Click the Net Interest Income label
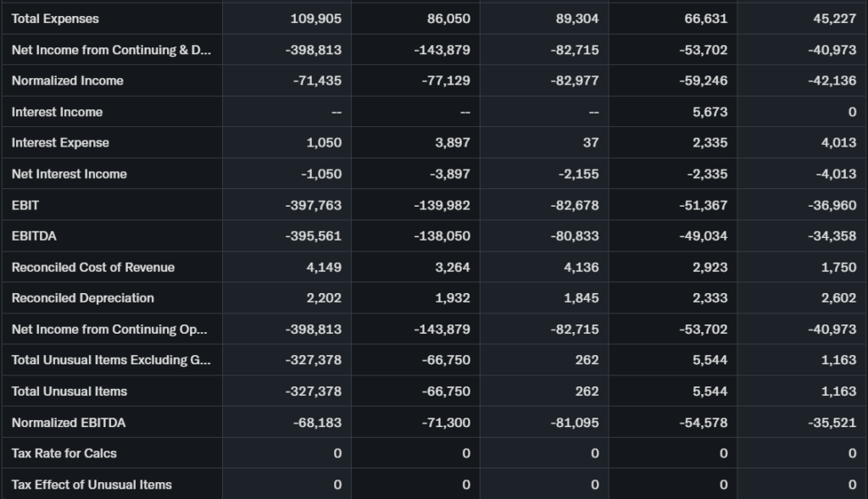 [x=70, y=174]
